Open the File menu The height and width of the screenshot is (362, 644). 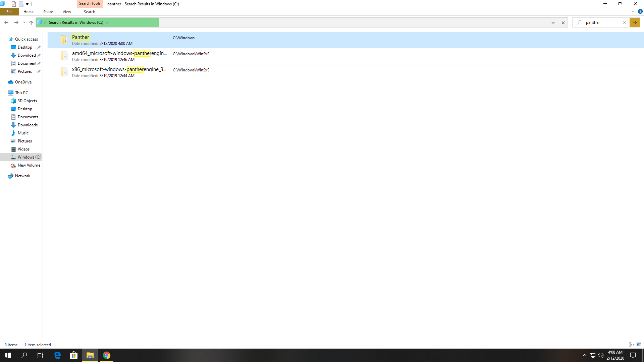click(x=9, y=12)
